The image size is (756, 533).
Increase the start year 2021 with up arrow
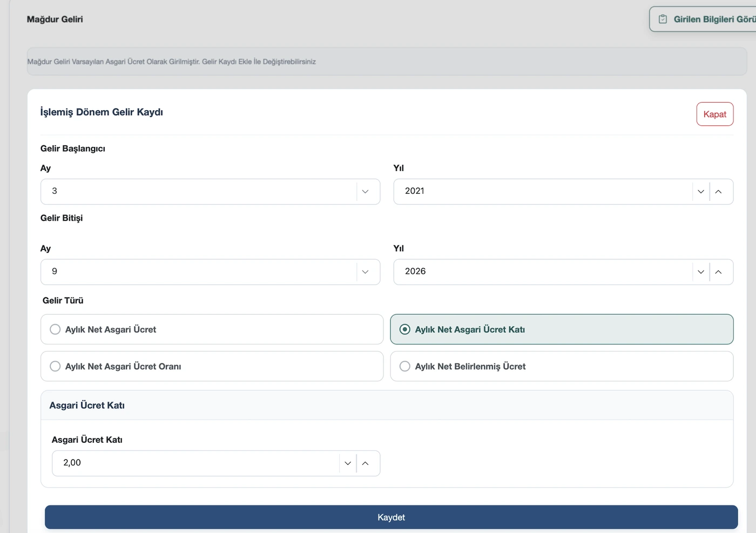(x=718, y=192)
